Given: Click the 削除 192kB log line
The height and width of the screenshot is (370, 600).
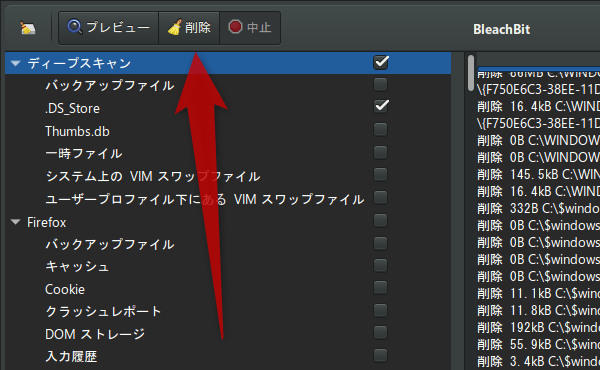Looking at the screenshot, I should 538,328.
